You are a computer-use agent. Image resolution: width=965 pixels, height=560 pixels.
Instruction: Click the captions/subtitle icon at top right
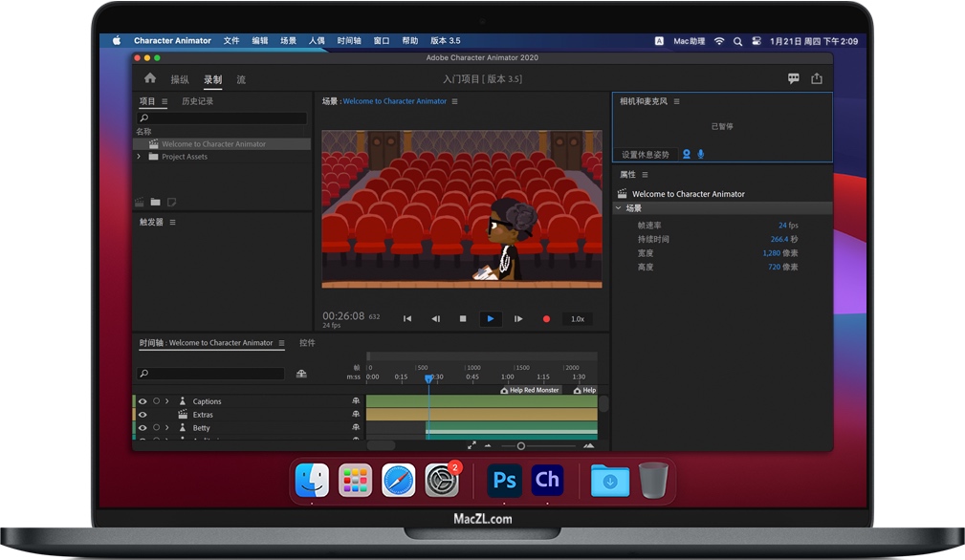click(x=793, y=78)
